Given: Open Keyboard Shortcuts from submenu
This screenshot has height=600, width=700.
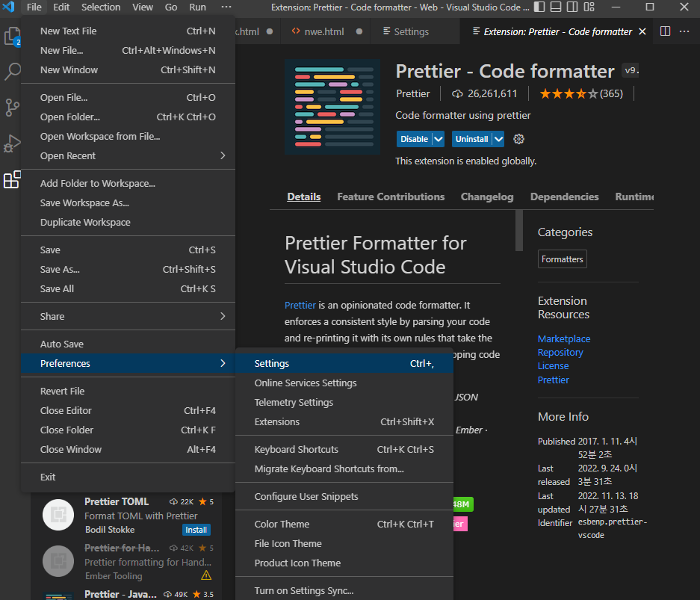Looking at the screenshot, I should click(x=344, y=450).
